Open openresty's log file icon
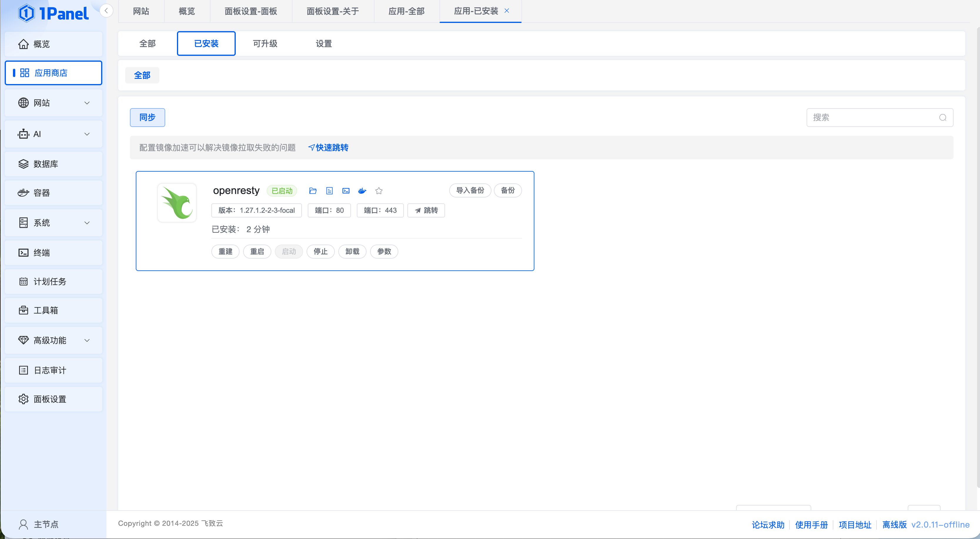Image resolution: width=980 pixels, height=539 pixels. [x=330, y=190]
